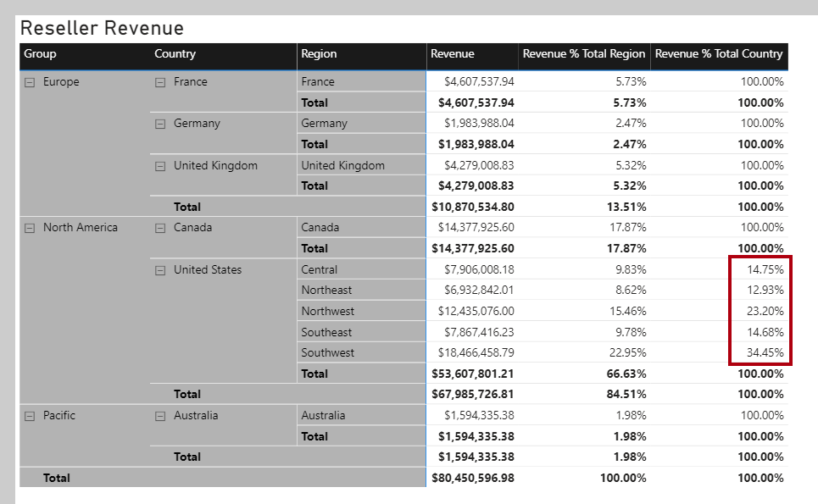Collapse the Pacific group row
This screenshot has width=818, height=504.
pyautogui.click(x=31, y=416)
